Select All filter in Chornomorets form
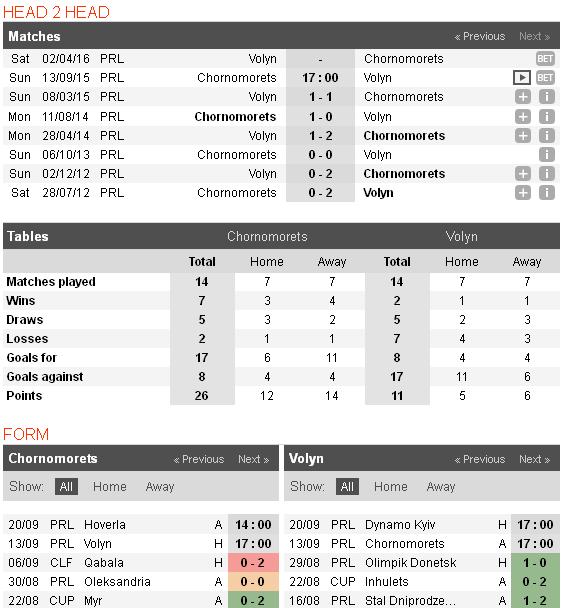The width and height of the screenshot is (563, 608). (66, 486)
